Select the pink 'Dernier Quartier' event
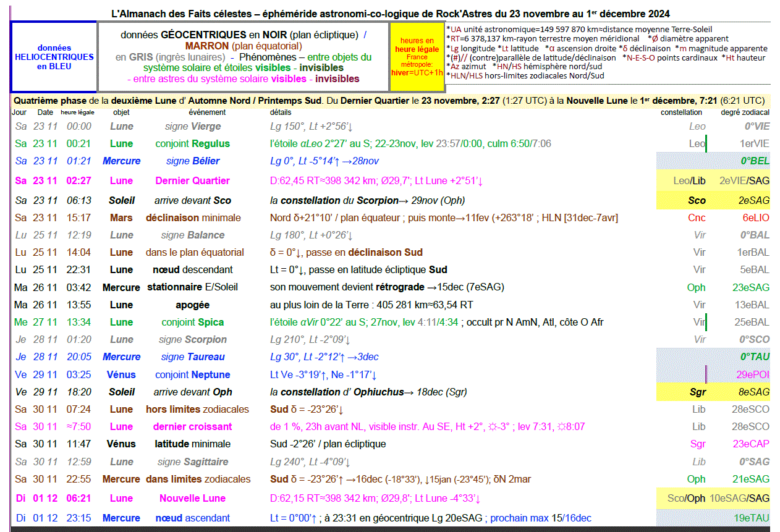 (192, 181)
